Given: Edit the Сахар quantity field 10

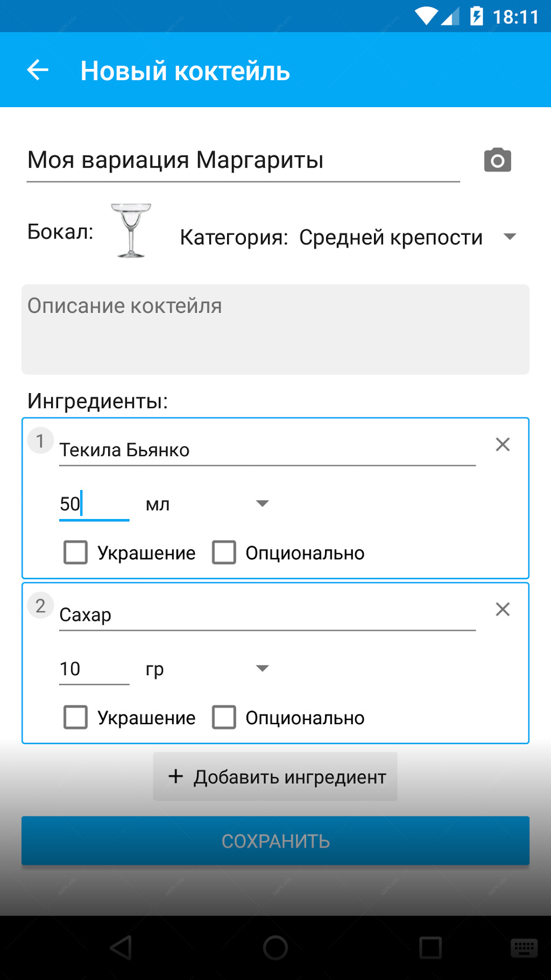Looking at the screenshot, I should [x=94, y=669].
